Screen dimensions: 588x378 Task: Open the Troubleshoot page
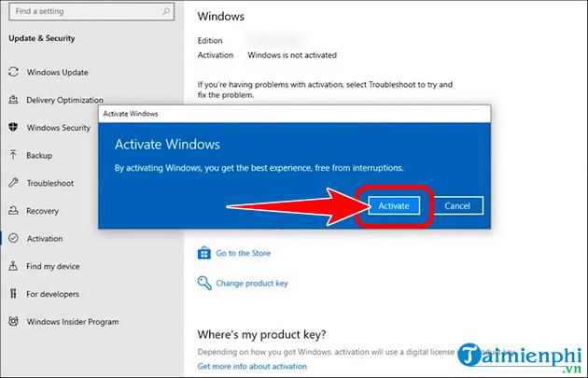pyautogui.click(x=50, y=183)
